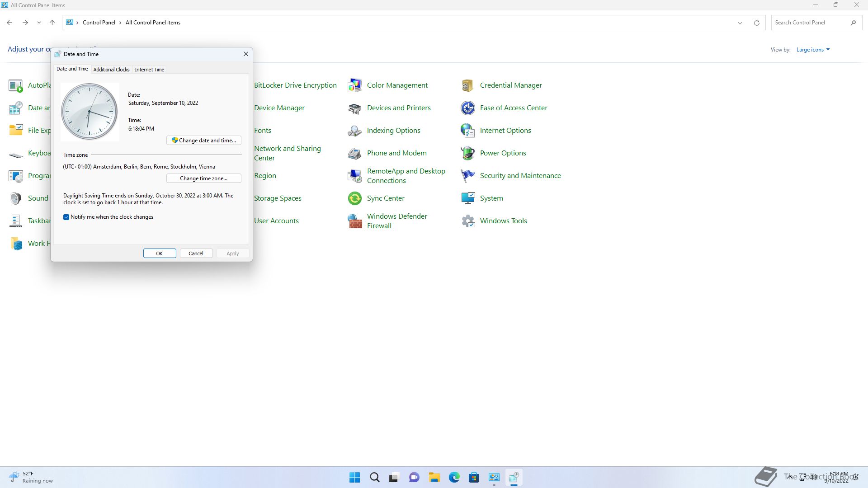Open Programs and Features icon

[16, 176]
